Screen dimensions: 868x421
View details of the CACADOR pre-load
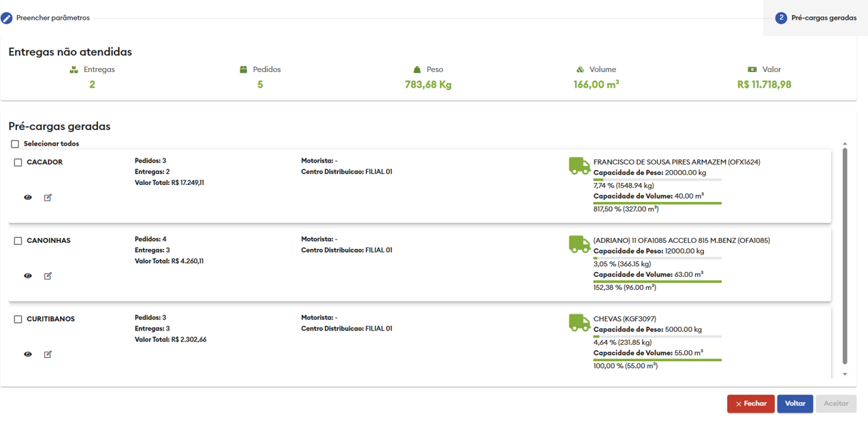coord(28,197)
